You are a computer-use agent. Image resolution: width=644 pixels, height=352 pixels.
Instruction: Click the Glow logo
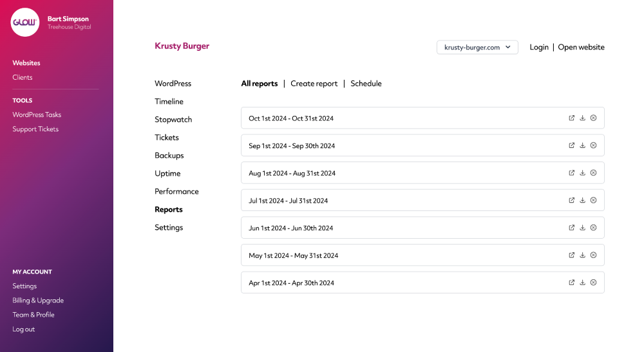25,22
